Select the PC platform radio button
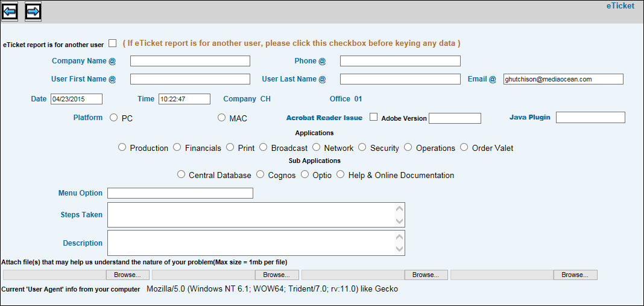 [114, 118]
